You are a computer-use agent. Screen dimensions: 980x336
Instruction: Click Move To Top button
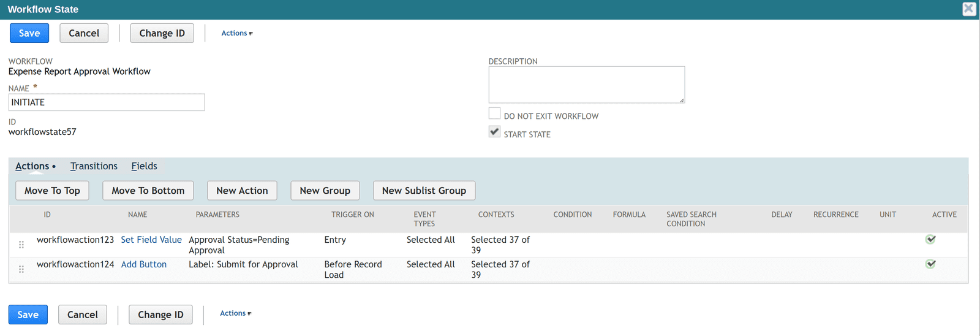coord(52,191)
